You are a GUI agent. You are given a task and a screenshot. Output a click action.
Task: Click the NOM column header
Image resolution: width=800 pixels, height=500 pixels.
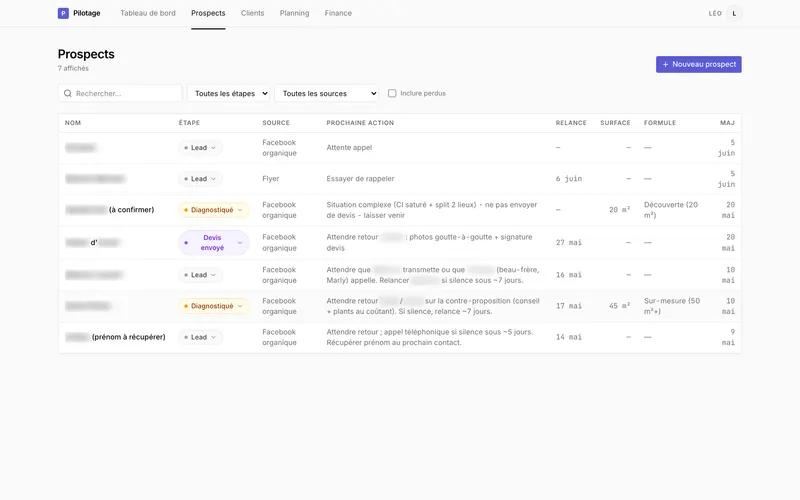click(73, 123)
